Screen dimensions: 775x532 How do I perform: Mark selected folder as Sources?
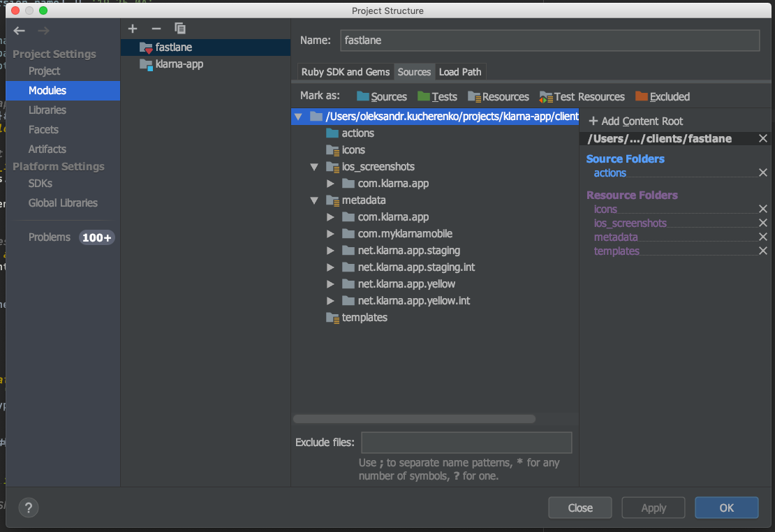click(x=381, y=96)
